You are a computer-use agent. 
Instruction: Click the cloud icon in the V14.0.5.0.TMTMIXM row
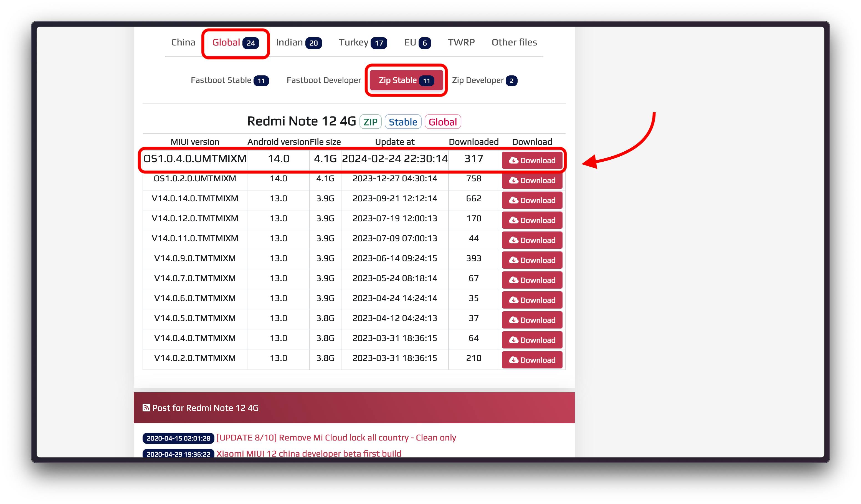coord(513,320)
